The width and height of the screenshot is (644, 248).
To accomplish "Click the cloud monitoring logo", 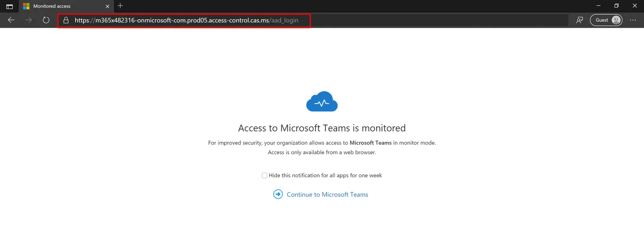I will tap(322, 101).
